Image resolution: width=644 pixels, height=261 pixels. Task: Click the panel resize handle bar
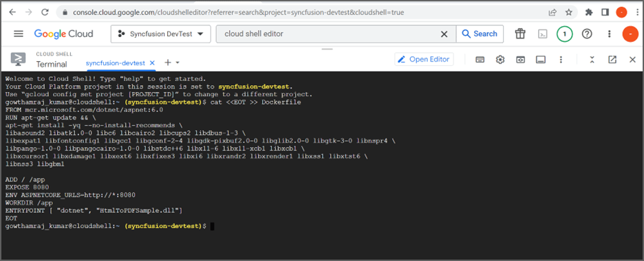click(x=327, y=49)
